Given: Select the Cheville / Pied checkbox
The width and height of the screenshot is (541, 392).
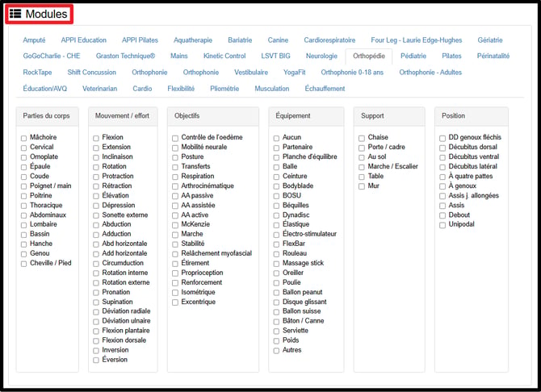Looking at the screenshot, I should [23, 264].
